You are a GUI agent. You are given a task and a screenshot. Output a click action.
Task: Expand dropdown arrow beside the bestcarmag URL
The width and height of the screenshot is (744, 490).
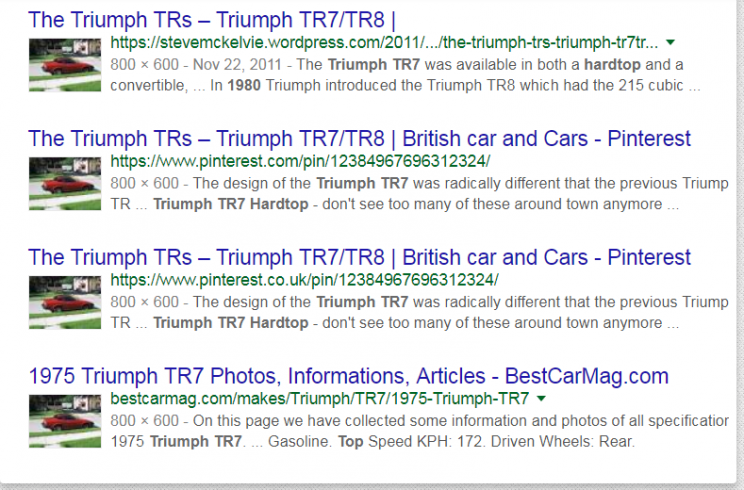pos(541,399)
